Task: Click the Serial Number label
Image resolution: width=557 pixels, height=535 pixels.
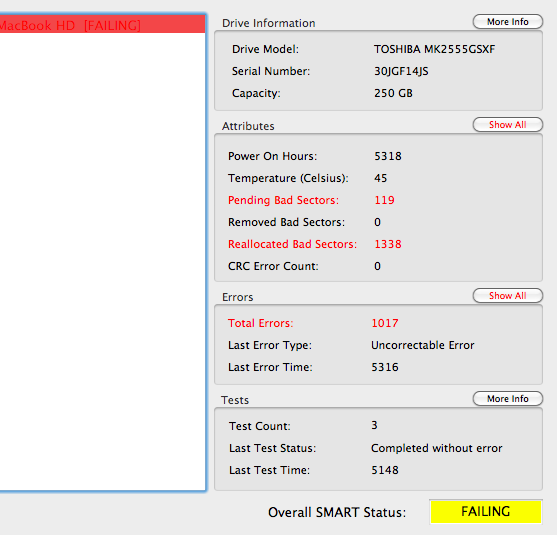Action: click(x=271, y=71)
